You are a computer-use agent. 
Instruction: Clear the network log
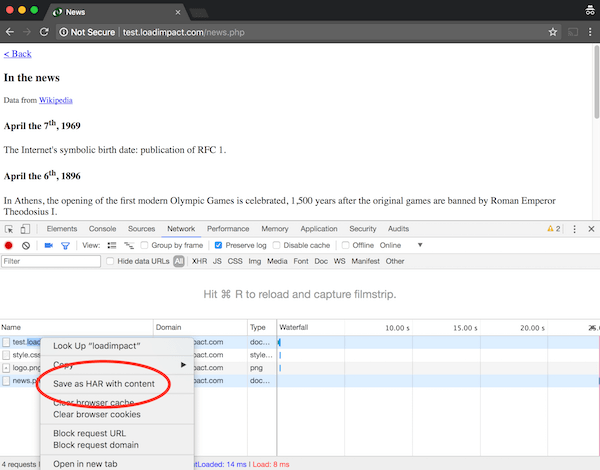(26, 245)
